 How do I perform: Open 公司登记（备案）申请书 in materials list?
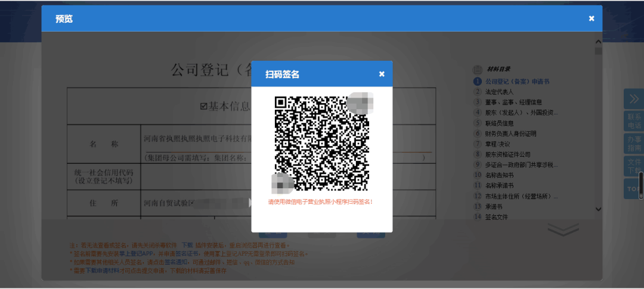(517, 81)
